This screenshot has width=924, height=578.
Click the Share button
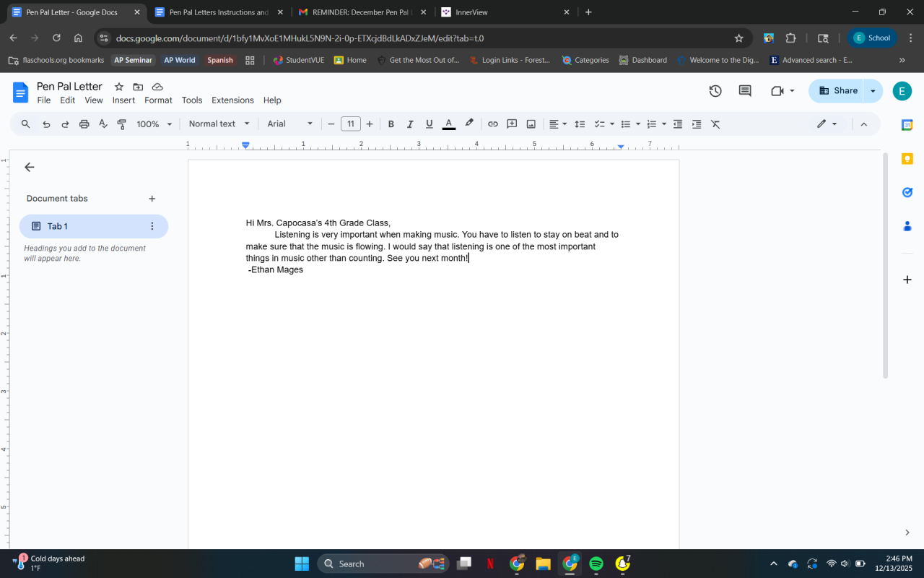pyautogui.click(x=837, y=91)
